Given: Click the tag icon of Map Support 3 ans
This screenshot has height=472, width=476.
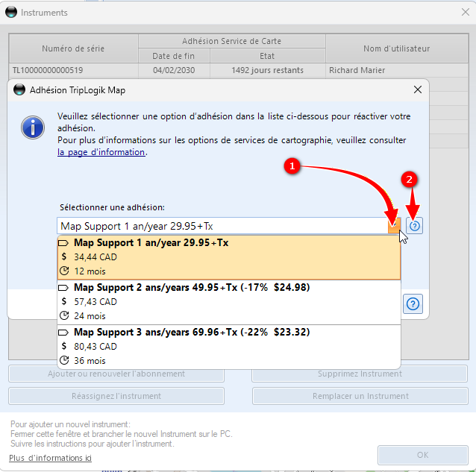Looking at the screenshot, I should click(63, 333).
